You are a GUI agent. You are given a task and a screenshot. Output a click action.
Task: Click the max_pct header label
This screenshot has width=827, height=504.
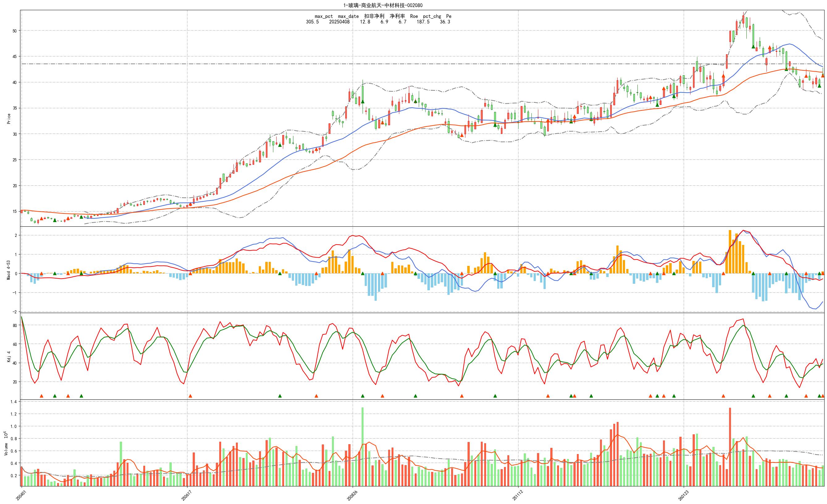tap(324, 16)
